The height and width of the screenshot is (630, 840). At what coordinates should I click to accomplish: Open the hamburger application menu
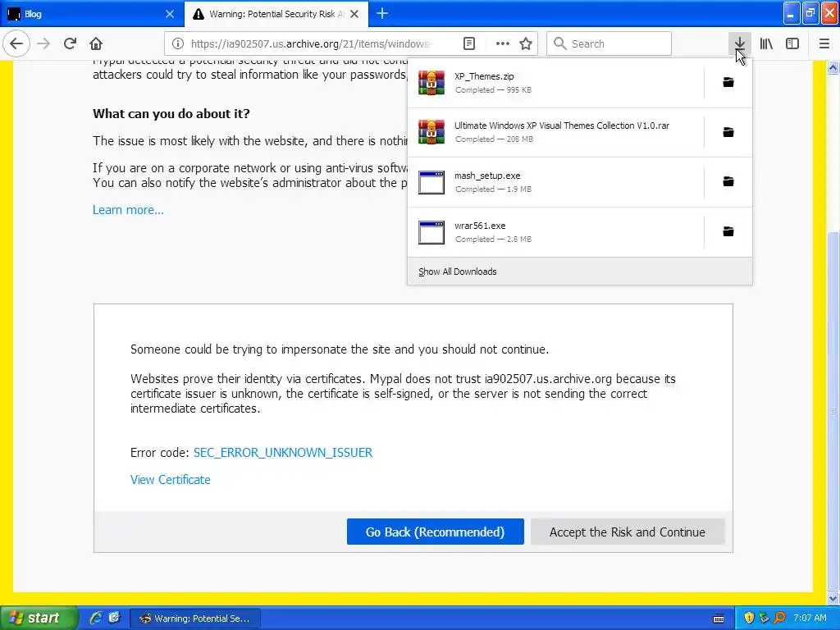pyautogui.click(x=824, y=43)
